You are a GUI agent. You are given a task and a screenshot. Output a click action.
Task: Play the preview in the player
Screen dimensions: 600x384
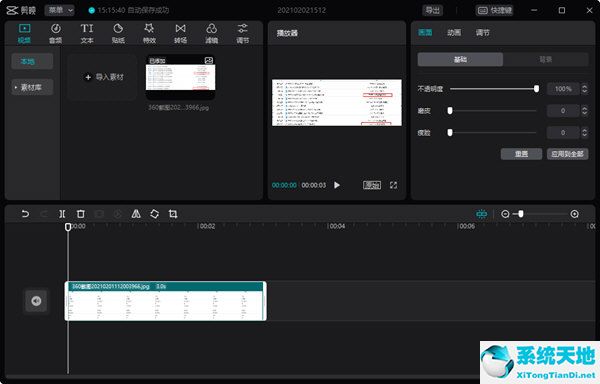click(x=337, y=185)
